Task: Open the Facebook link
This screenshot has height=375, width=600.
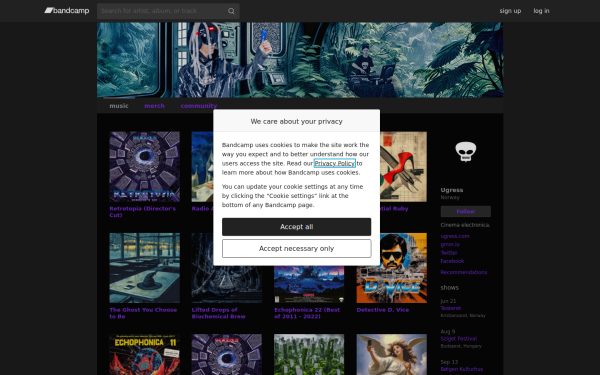Action: pos(452,261)
